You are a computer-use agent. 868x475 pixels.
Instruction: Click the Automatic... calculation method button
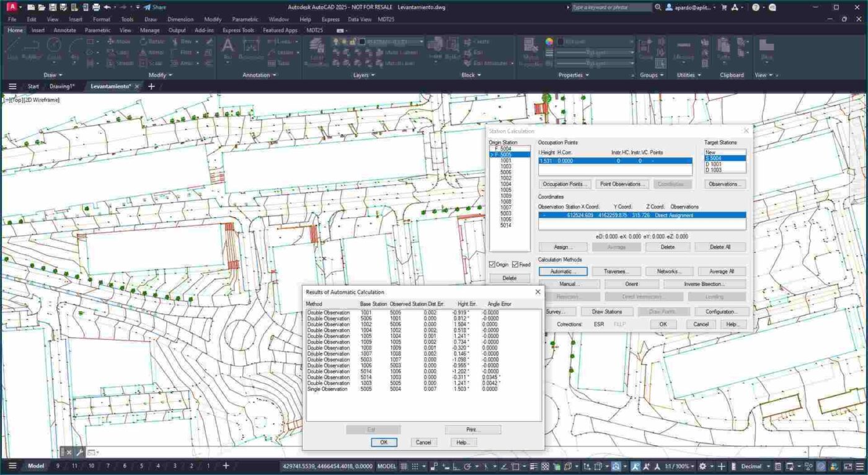pos(562,272)
